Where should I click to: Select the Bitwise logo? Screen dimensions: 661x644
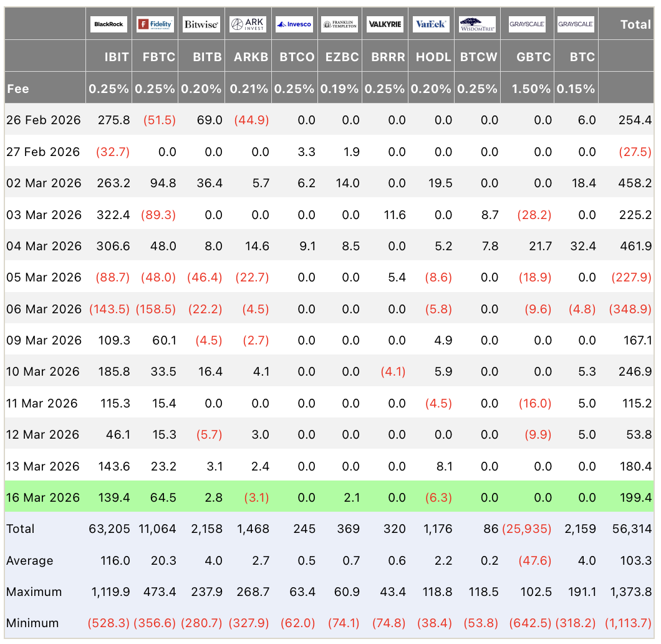coord(201,25)
